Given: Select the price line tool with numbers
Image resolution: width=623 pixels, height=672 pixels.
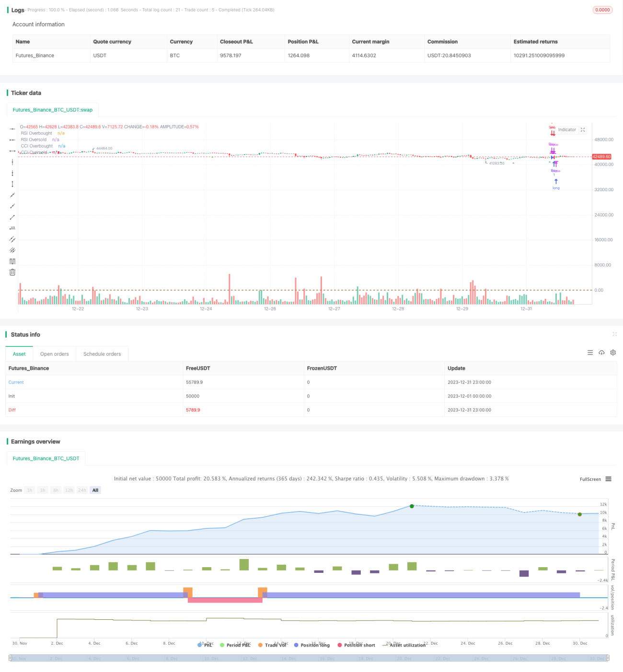Looking at the screenshot, I should 12,228.
